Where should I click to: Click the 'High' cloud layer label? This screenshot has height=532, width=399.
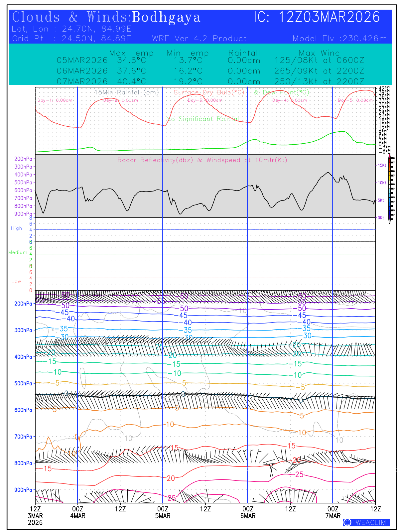(x=16, y=228)
